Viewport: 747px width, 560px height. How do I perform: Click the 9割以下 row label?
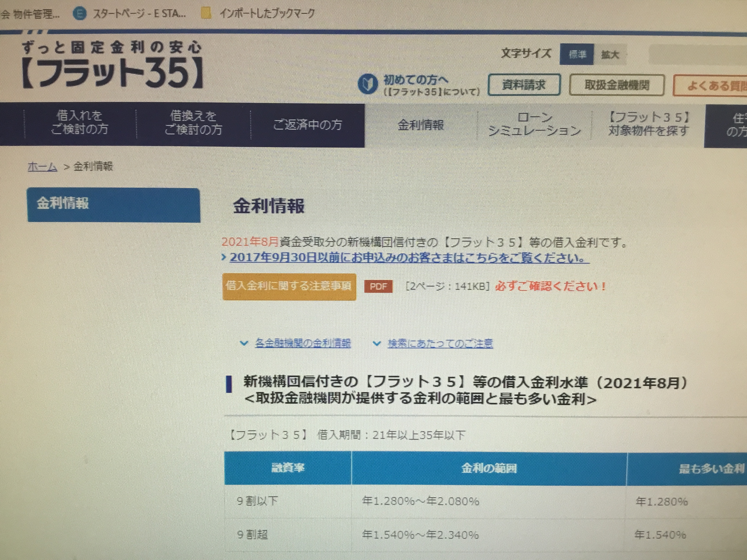(257, 501)
